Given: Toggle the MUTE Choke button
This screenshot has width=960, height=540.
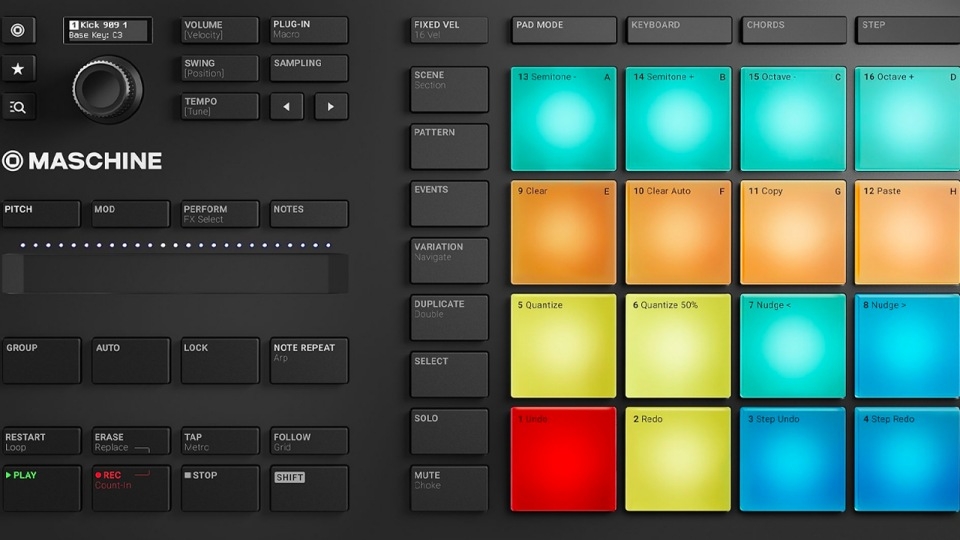Looking at the screenshot, I should 449,489.
